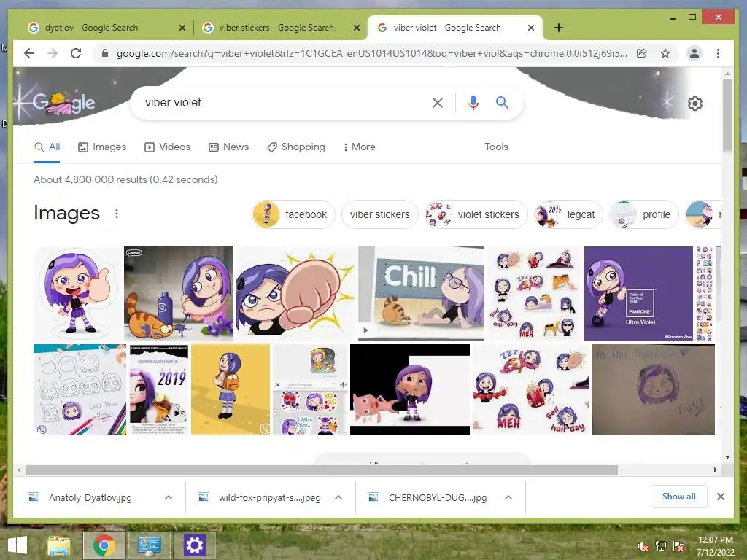Open CHERNOBYL-DUG....jpg downloaded file

tap(438, 497)
